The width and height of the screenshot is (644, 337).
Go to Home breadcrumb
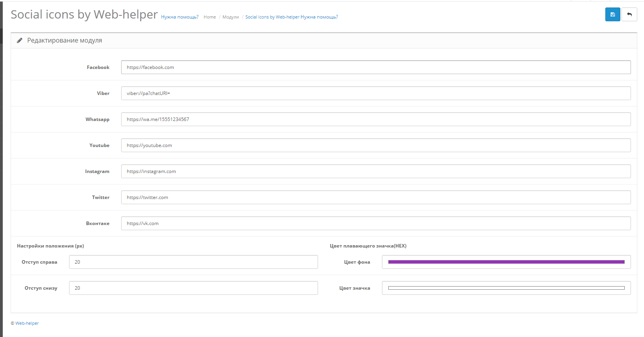[x=210, y=17]
